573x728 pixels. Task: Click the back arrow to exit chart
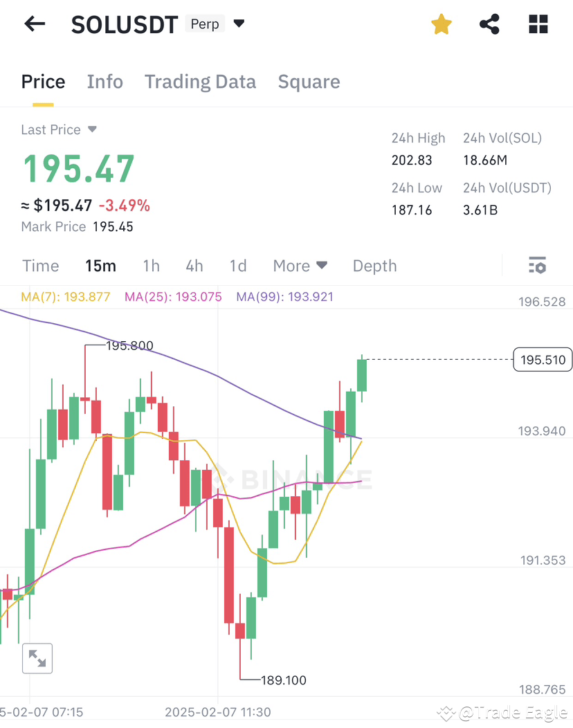34,24
